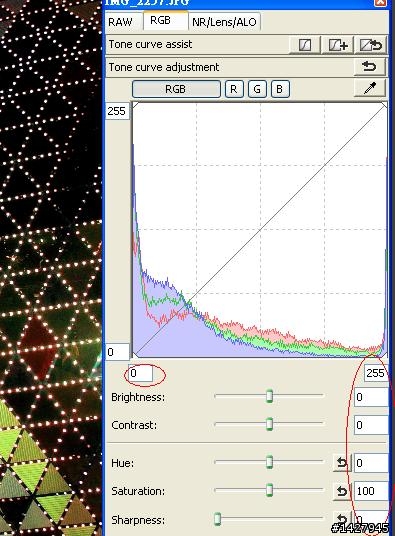
Task: Click the tone curve line in the histogram
Action: pos(260,230)
